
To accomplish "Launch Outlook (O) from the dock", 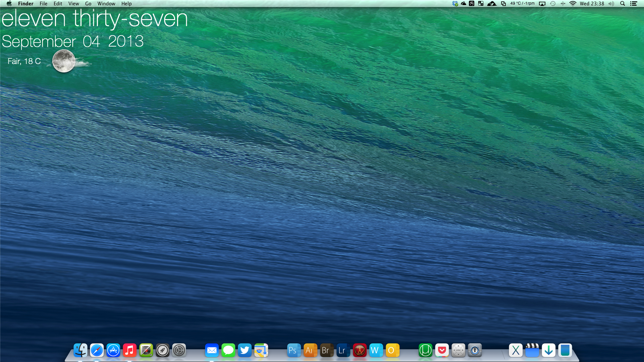I will point(393,350).
